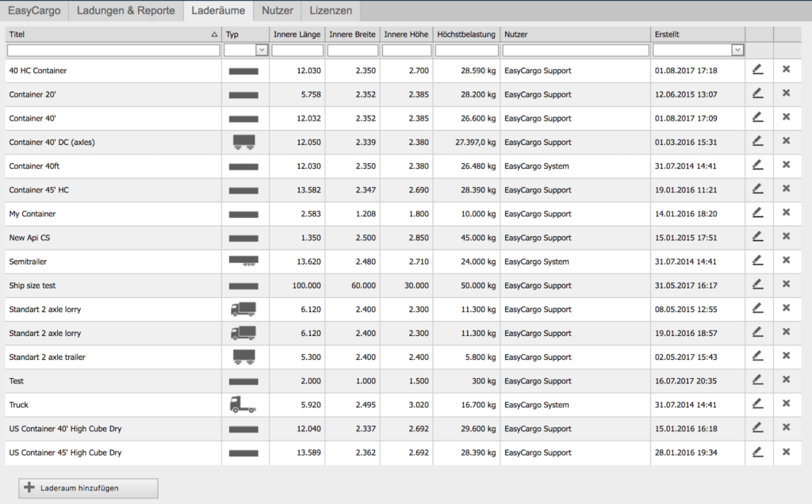The height and width of the screenshot is (504, 812).
Task: Sort by the Erstellt column header
Action: [698, 34]
